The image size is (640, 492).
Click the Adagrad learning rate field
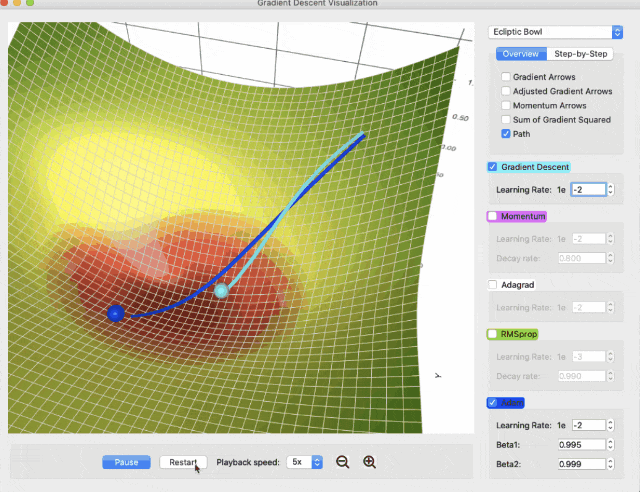click(x=589, y=307)
